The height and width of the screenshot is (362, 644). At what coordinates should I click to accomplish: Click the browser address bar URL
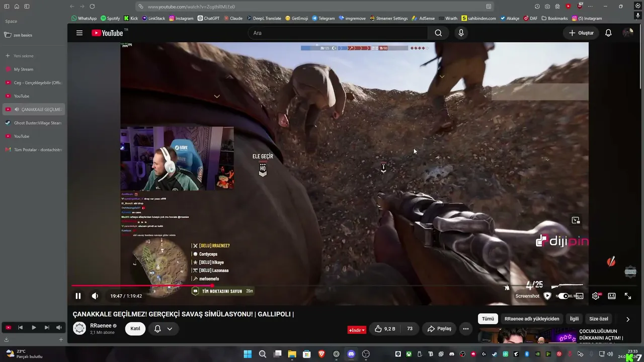[314, 7]
